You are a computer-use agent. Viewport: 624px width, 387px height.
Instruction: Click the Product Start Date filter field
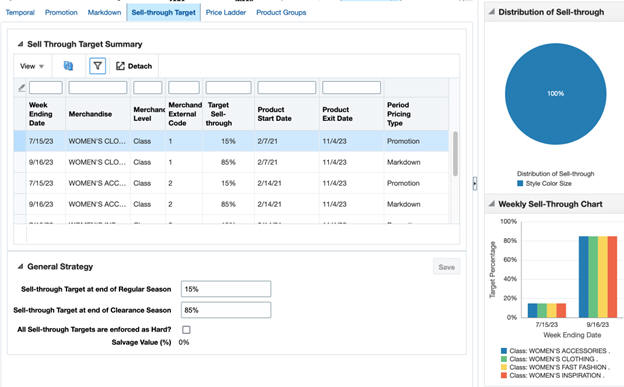point(287,87)
